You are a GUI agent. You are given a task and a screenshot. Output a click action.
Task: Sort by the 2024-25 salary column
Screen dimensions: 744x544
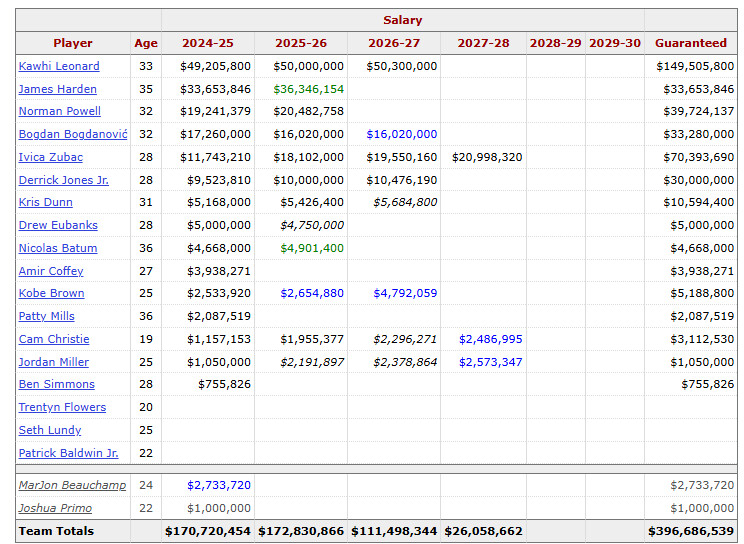207,43
